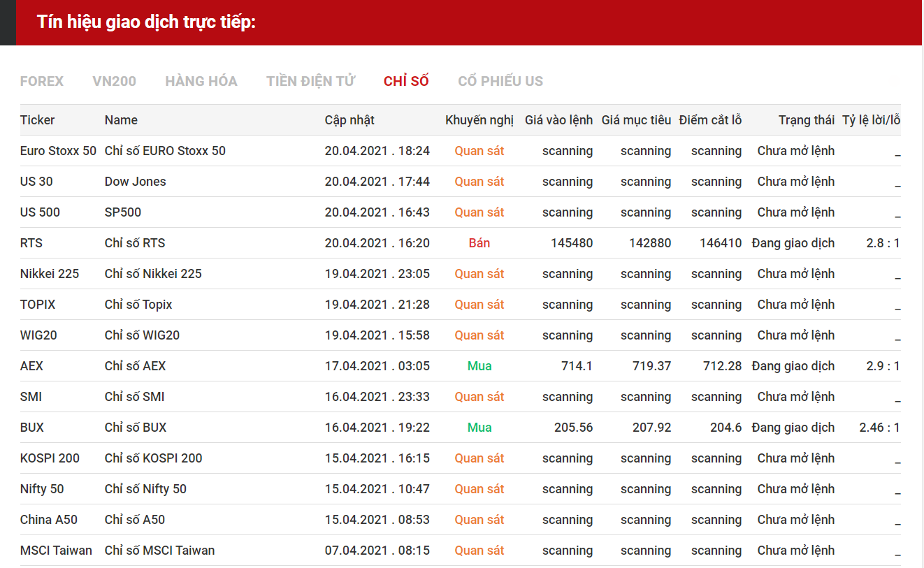This screenshot has height=568, width=924.
Task: Click BUX entry price 205.56
Action: (x=573, y=428)
